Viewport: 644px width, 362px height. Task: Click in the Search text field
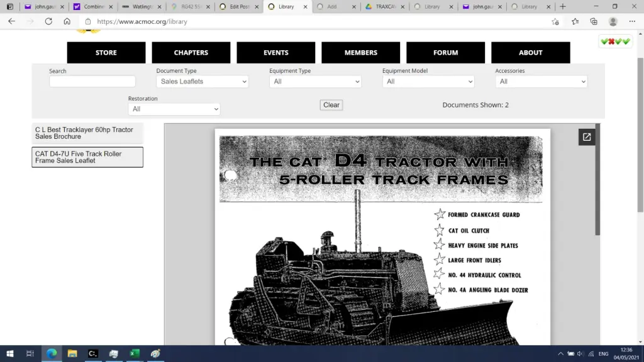[92, 82]
